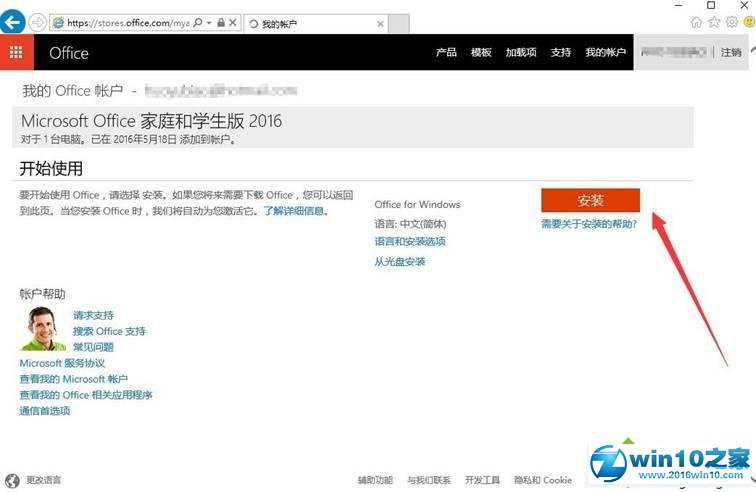Click 从光盘安装 link

(400, 262)
